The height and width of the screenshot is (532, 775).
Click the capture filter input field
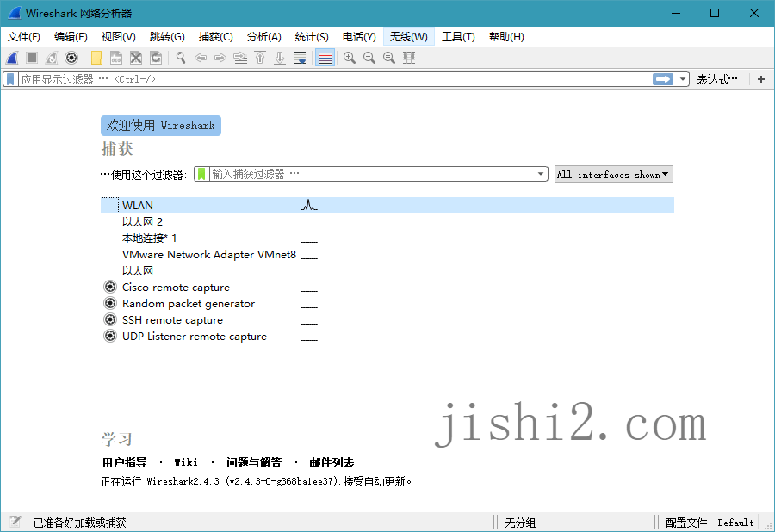click(372, 174)
